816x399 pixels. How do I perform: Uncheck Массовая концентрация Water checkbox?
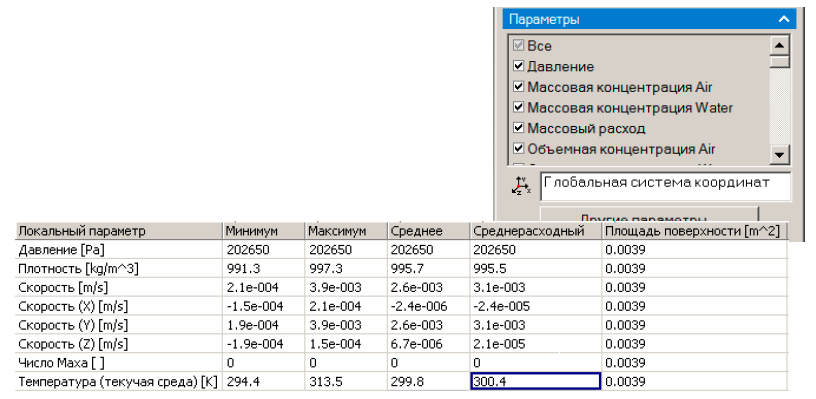[x=518, y=107]
